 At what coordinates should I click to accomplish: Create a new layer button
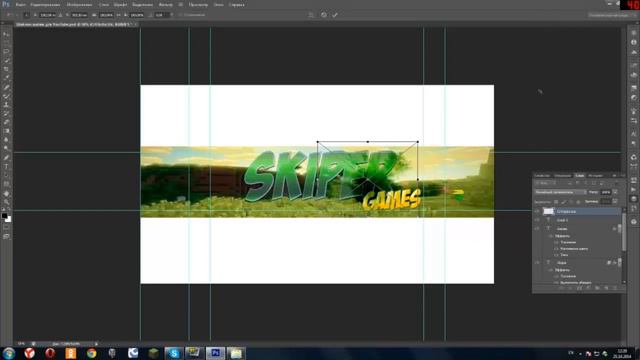tap(606, 288)
